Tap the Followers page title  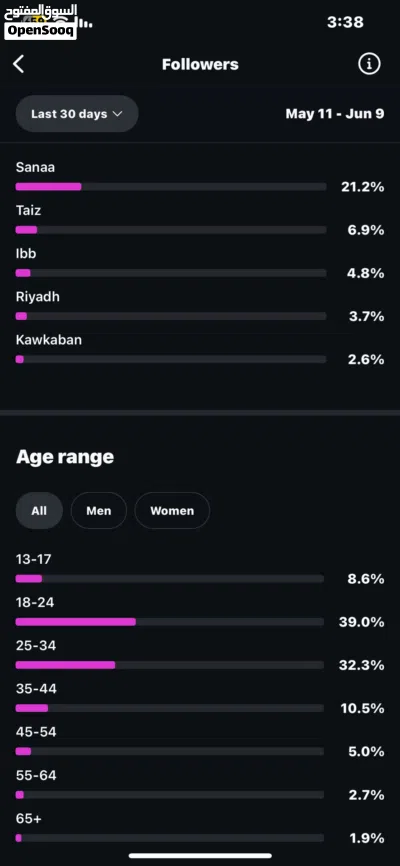(200, 64)
